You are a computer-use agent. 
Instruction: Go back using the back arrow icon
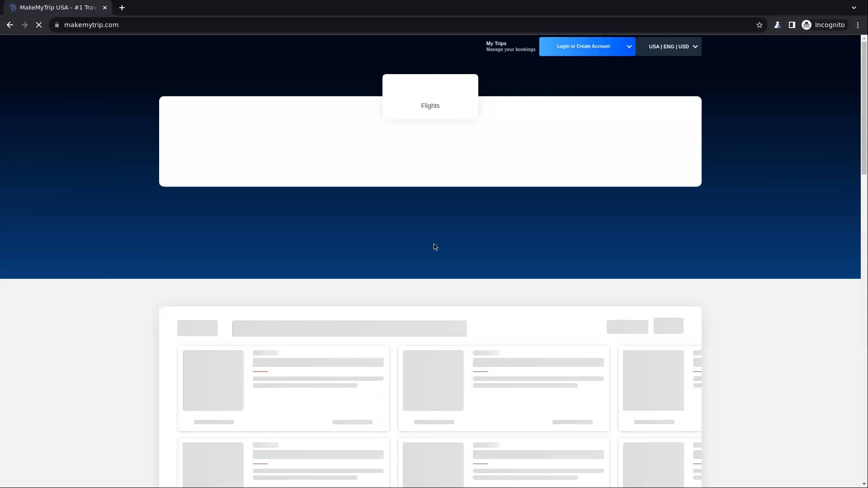[9, 25]
